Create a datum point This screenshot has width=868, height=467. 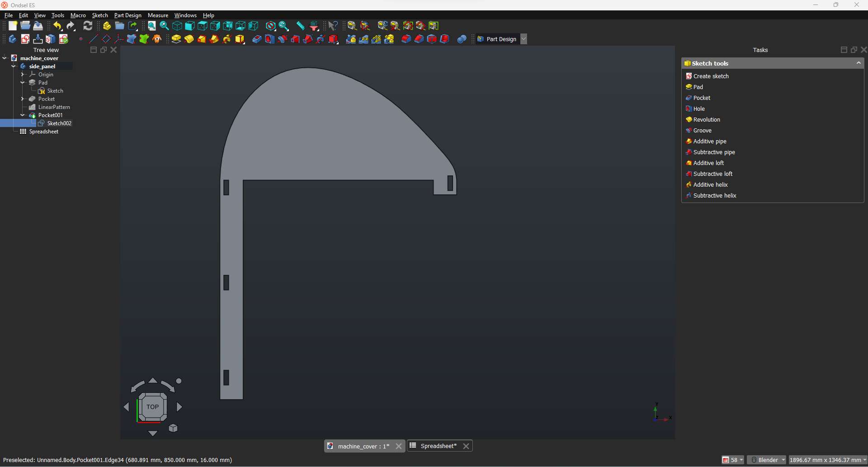click(x=81, y=39)
